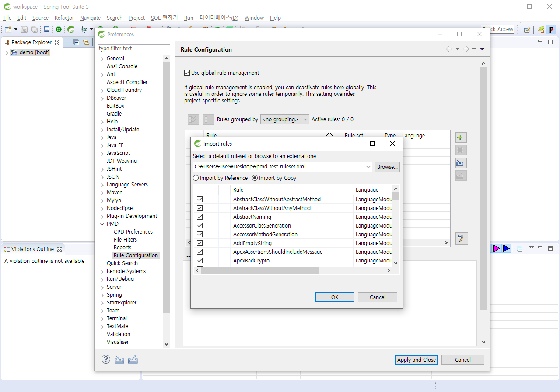Open the Preferences view menu triangle

[482, 49]
